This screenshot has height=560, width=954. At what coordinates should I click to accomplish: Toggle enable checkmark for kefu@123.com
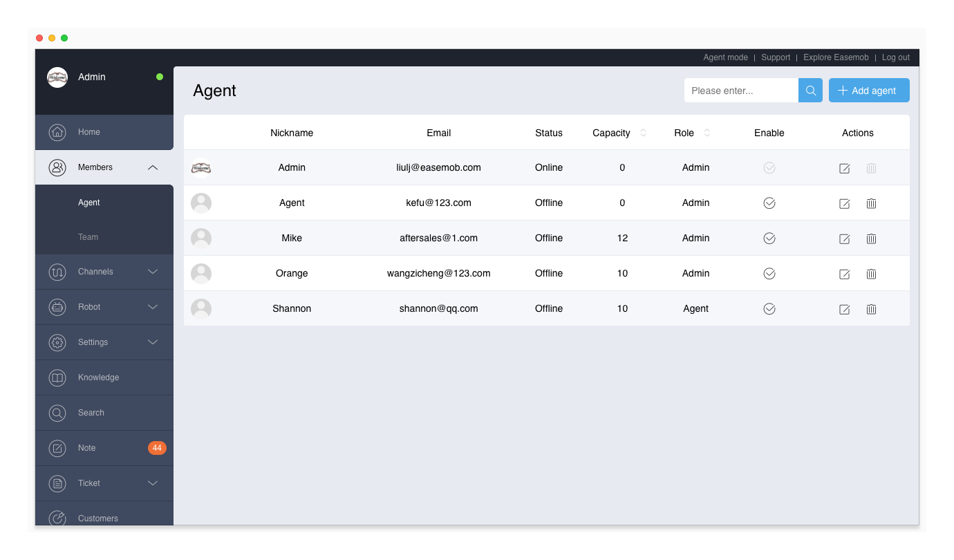tap(769, 203)
